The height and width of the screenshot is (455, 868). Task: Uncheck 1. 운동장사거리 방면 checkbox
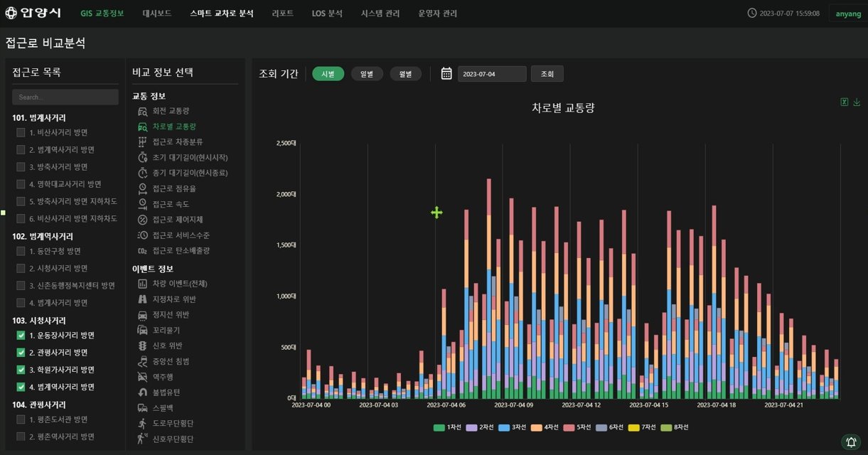21,336
